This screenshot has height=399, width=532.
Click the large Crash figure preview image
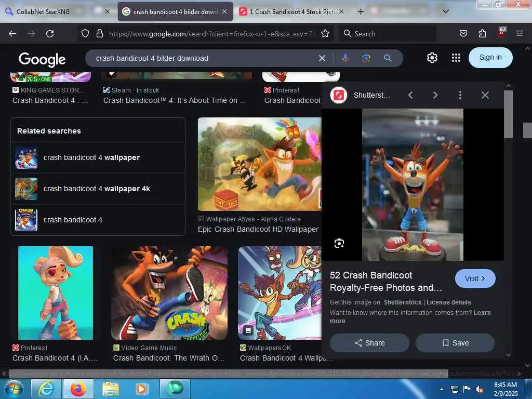click(413, 184)
